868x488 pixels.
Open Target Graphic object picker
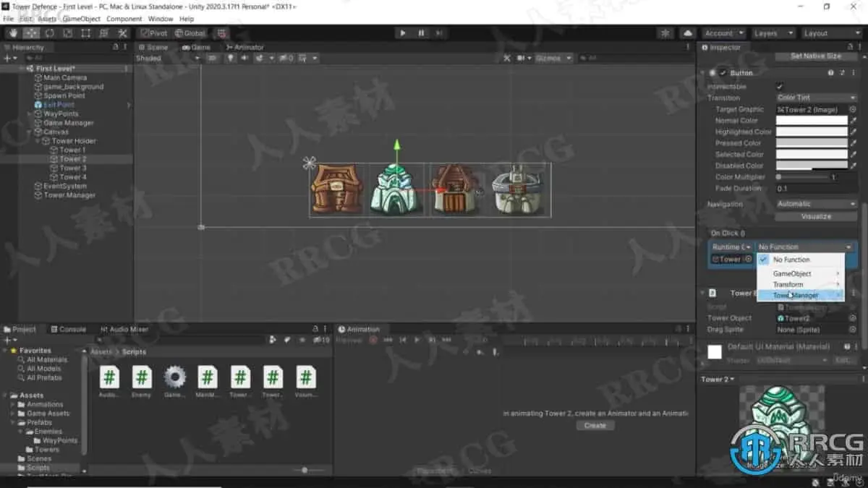tap(853, 109)
